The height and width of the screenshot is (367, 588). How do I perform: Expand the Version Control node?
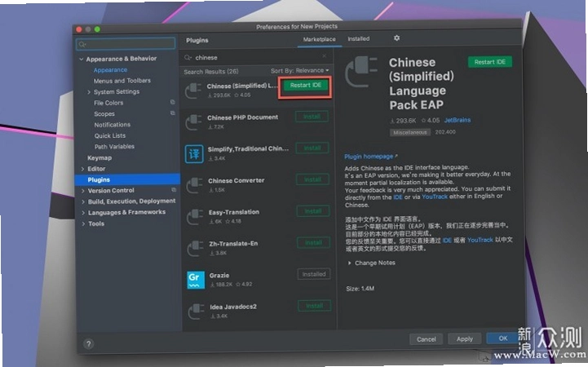pos(83,191)
